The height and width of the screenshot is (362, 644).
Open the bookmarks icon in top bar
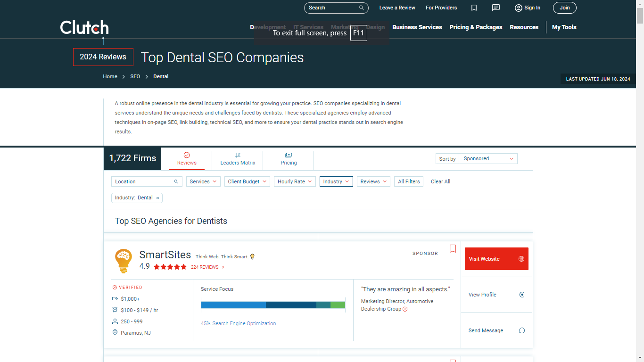(x=474, y=8)
